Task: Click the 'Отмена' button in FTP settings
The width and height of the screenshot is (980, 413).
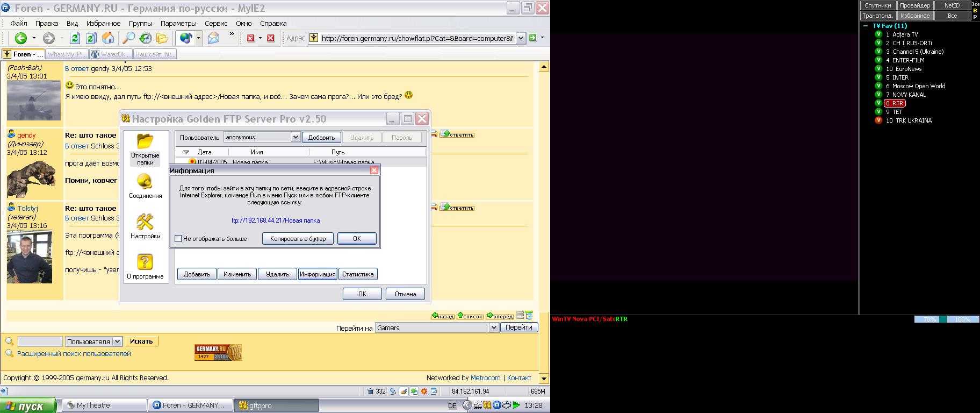Action: pyautogui.click(x=406, y=294)
